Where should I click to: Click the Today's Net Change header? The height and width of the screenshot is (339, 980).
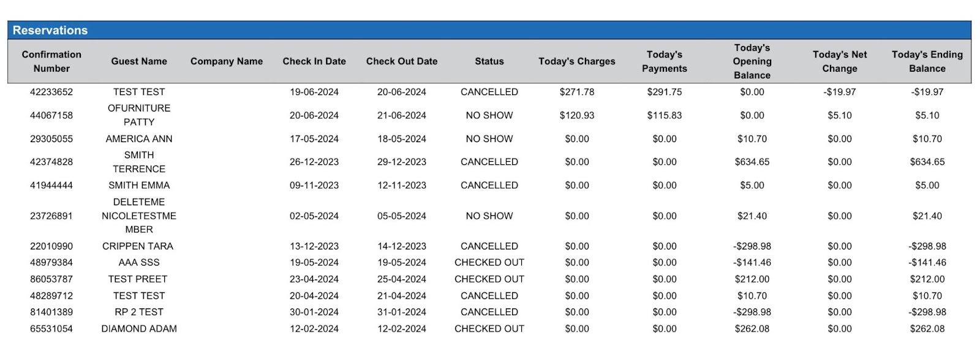coord(840,61)
